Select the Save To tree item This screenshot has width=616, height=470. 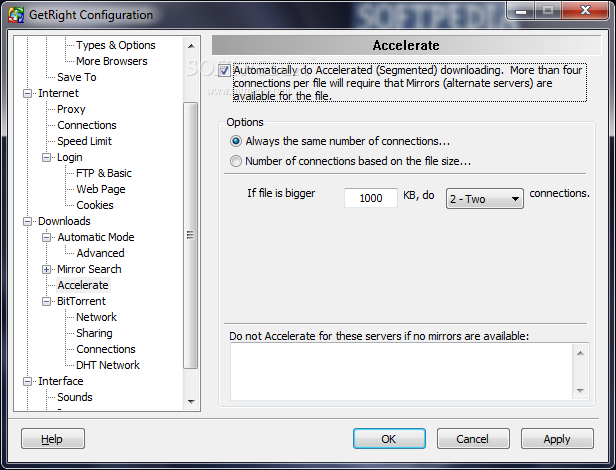77,77
